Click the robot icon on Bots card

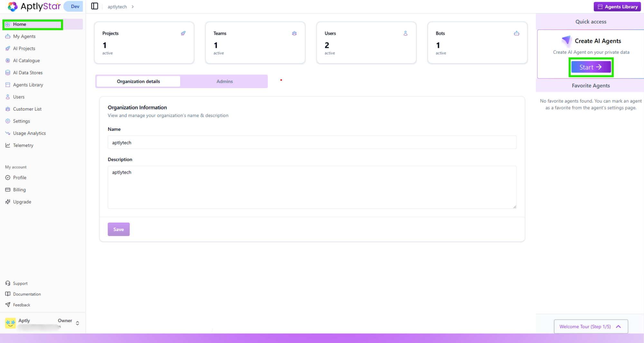(x=516, y=33)
